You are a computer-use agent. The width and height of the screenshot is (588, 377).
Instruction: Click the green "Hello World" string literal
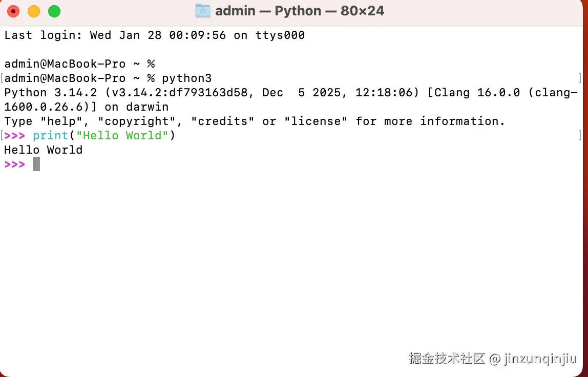click(122, 135)
